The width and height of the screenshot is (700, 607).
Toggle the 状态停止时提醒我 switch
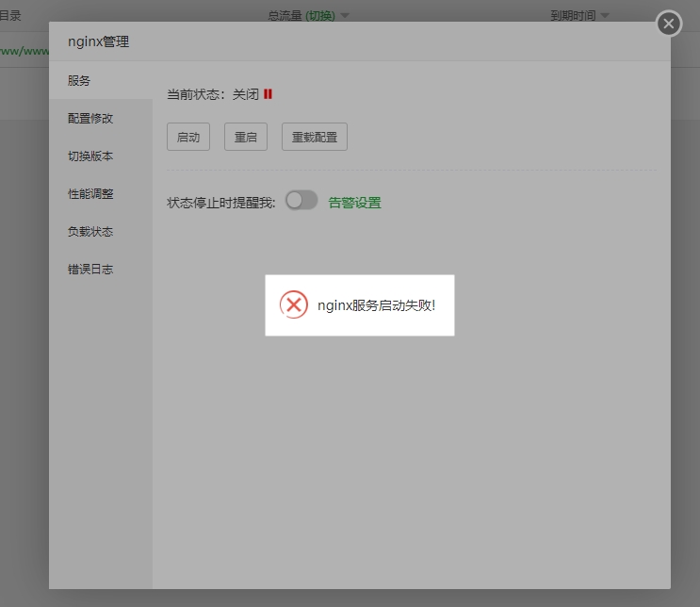pyautogui.click(x=301, y=200)
